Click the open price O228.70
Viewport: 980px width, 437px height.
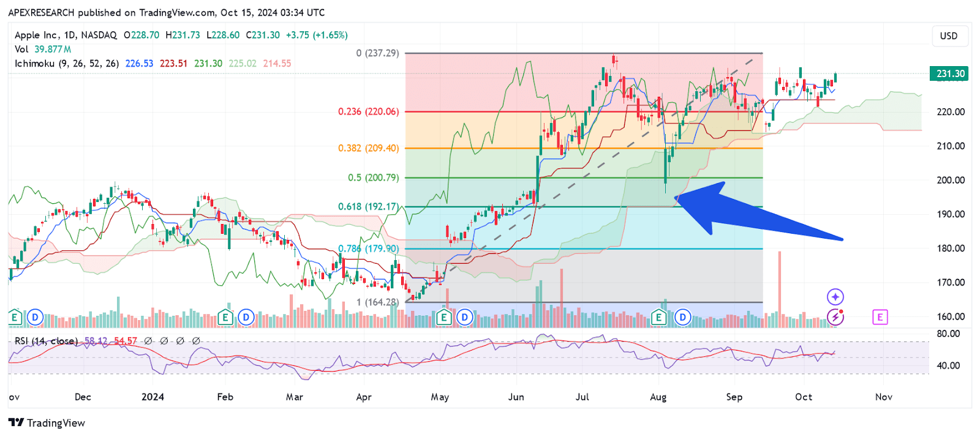click(141, 35)
